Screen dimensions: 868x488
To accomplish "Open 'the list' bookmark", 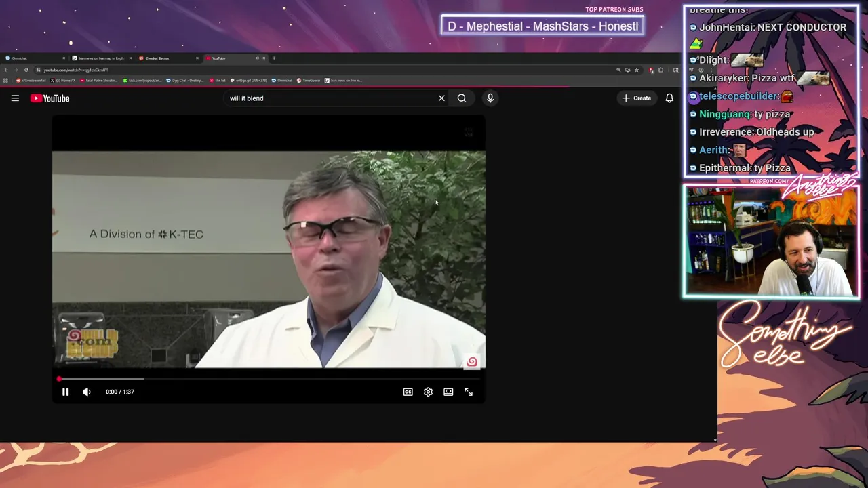I will [218, 81].
